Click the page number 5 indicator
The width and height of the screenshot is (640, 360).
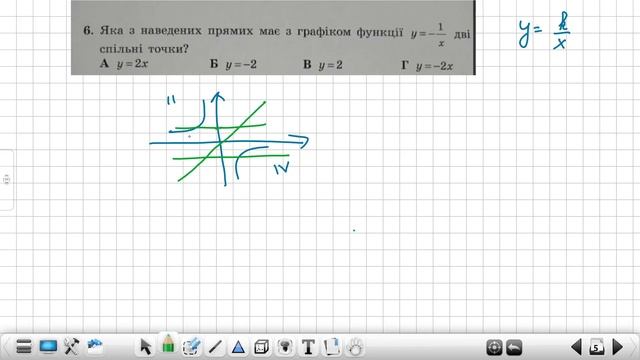597,347
